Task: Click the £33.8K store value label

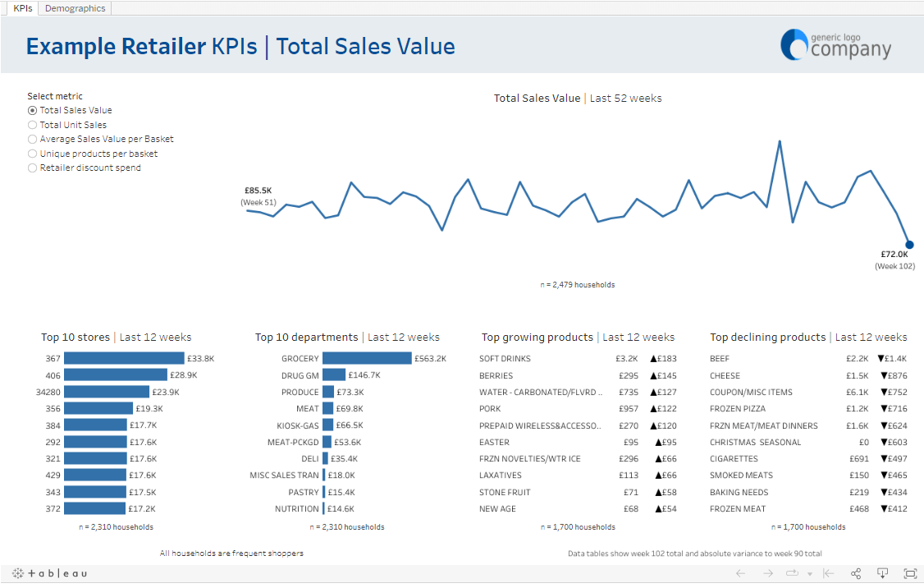Action: pos(200,358)
